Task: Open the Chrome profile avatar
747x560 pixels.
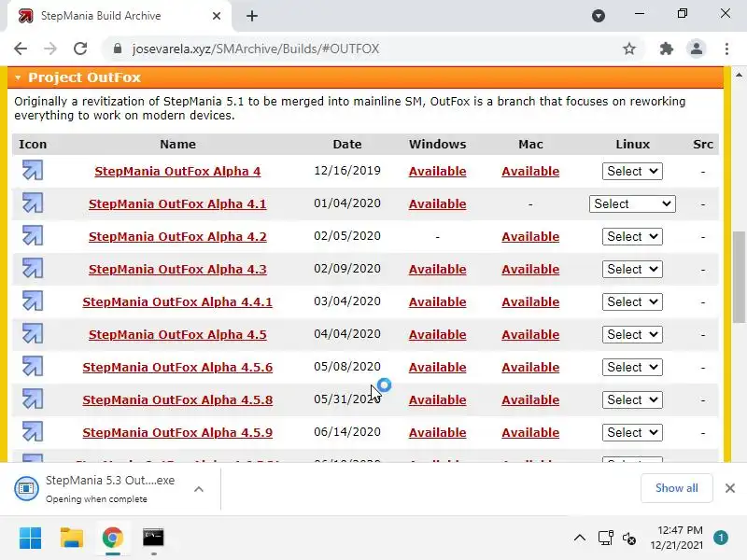Action: click(696, 49)
